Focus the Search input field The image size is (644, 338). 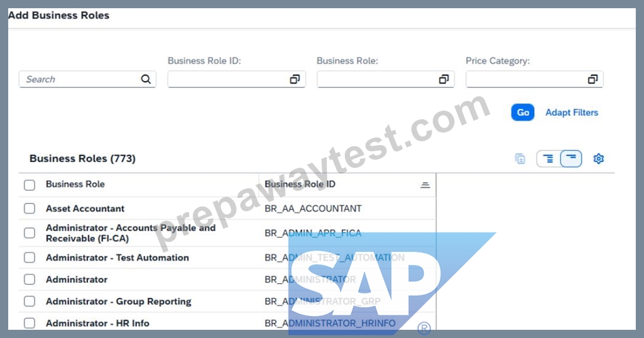tap(80, 79)
